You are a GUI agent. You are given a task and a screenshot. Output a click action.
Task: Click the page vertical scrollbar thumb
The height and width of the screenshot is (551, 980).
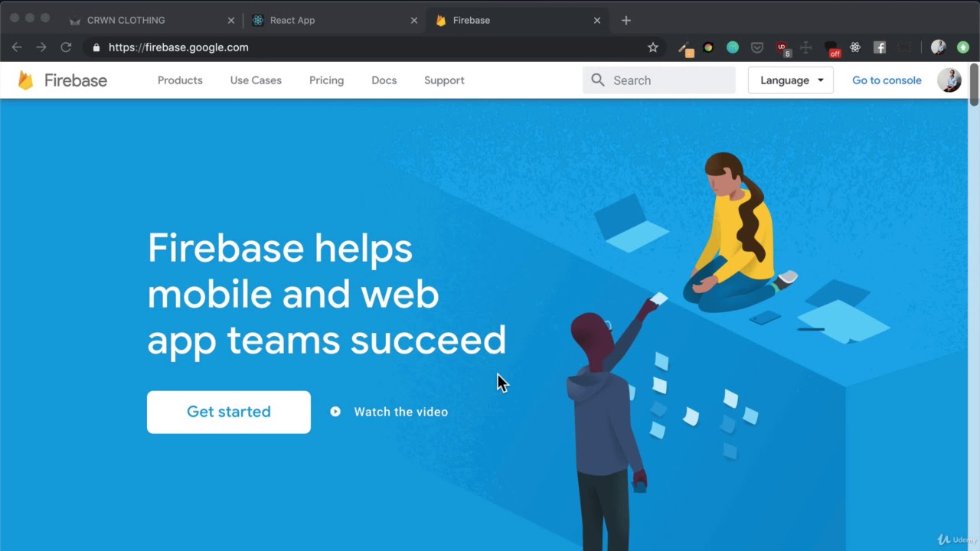coord(974,85)
